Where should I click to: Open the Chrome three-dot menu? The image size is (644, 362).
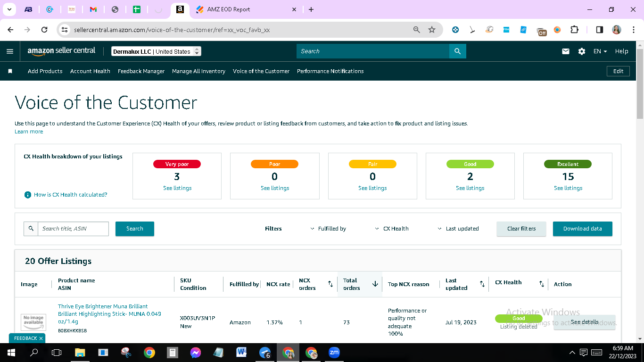tap(633, 30)
